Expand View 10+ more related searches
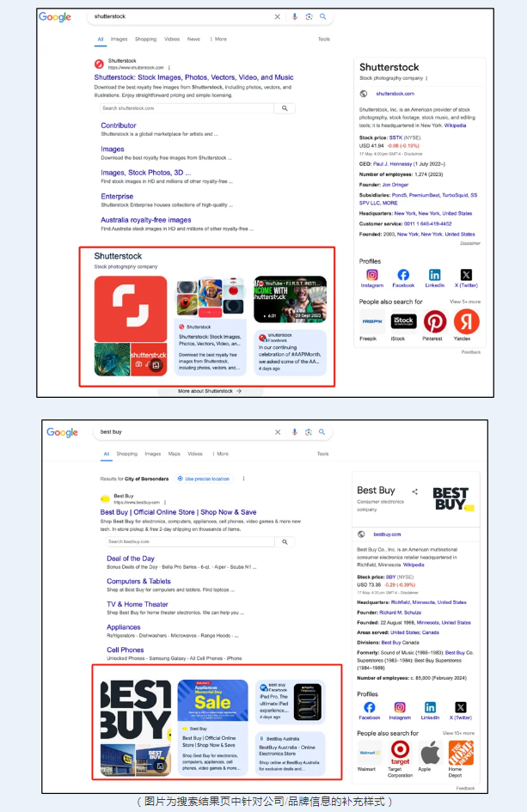This screenshot has width=527, height=812. [458, 733]
